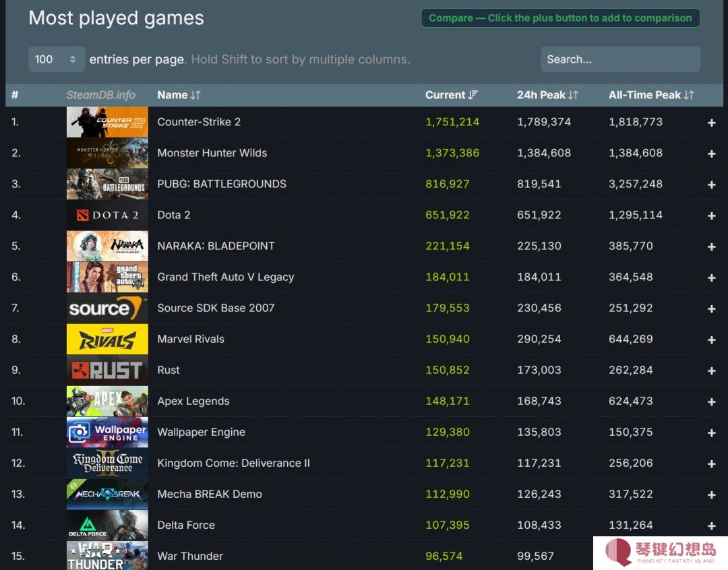Open Apex Legends thumbnail

107,401
